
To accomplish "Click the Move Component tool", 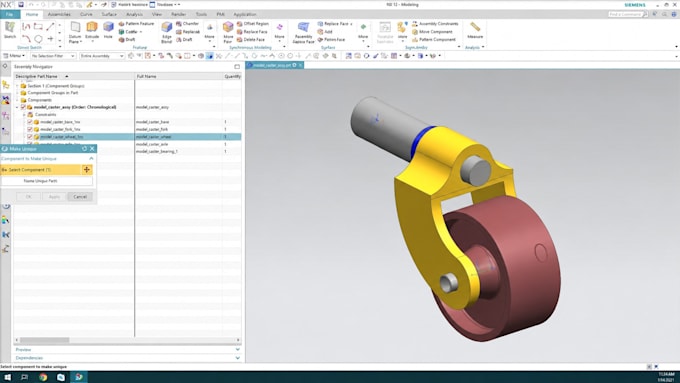I will click(432, 32).
